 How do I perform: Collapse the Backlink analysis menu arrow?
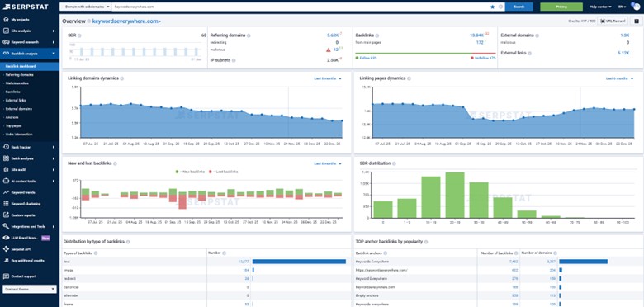[54, 54]
